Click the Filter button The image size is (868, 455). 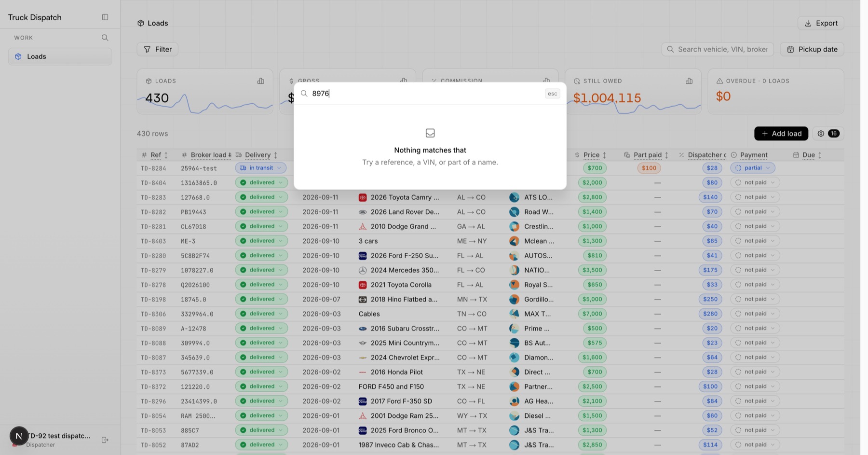click(x=158, y=49)
